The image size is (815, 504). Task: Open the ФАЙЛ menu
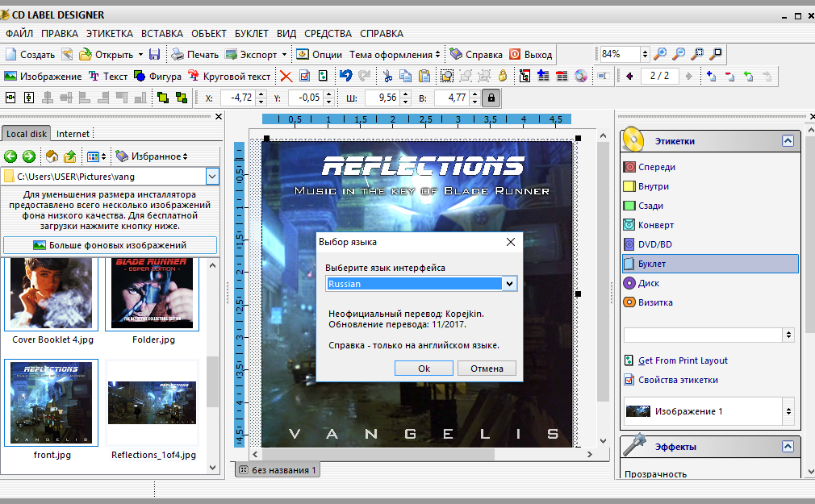click(x=19, y=34)
